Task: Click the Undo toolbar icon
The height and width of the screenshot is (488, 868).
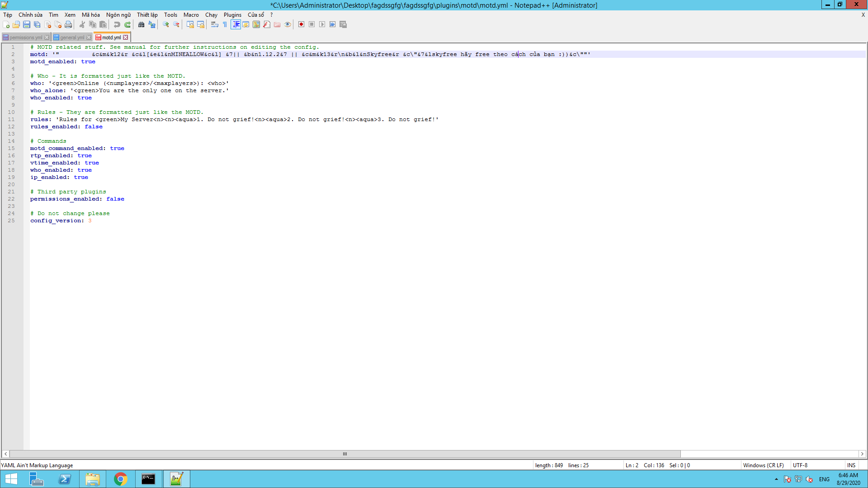Action: click(x=117, y=24)
